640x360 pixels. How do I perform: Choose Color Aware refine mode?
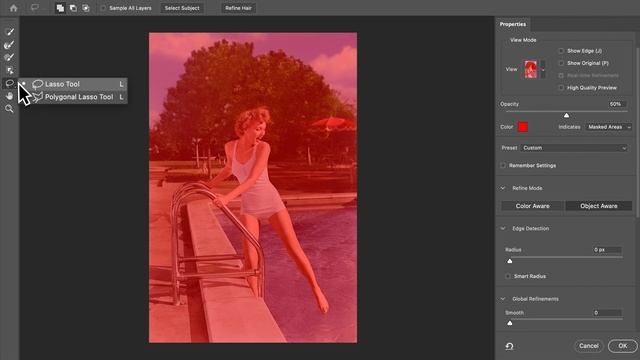[x=533, y=206]
